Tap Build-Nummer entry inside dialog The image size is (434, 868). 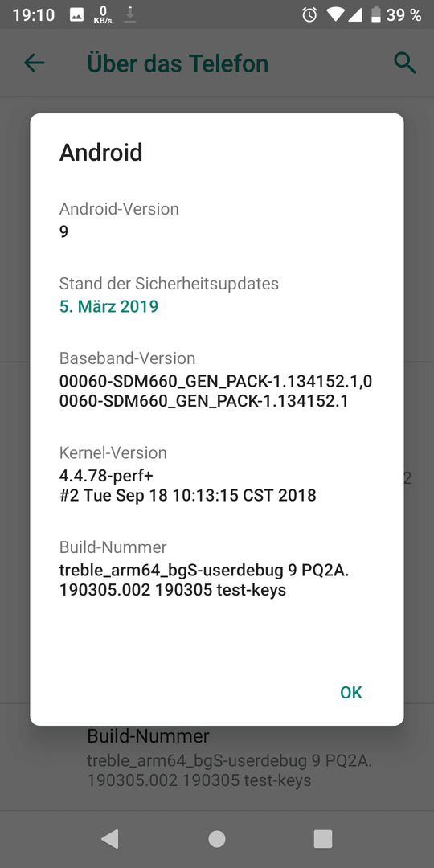pyautogui.click(x=204, y=570)
